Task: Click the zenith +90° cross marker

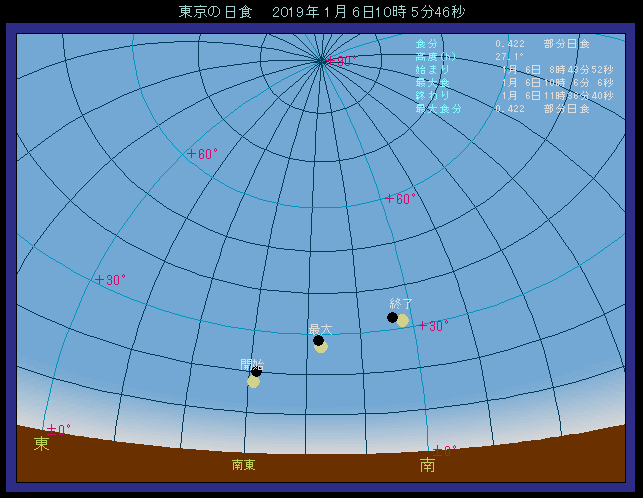Action: pos(331,61)
